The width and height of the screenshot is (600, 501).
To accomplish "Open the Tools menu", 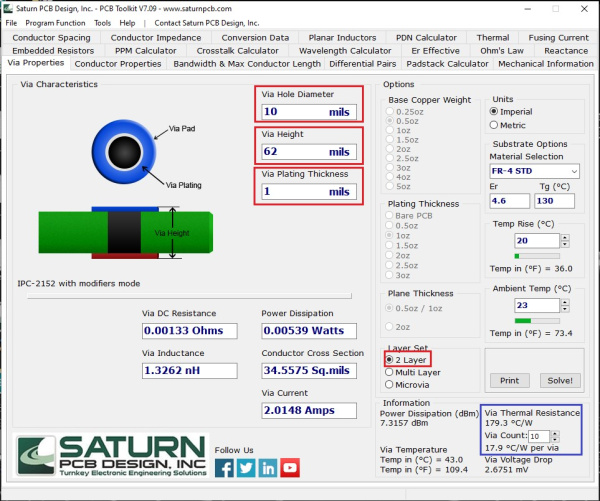I will (102, 23).
